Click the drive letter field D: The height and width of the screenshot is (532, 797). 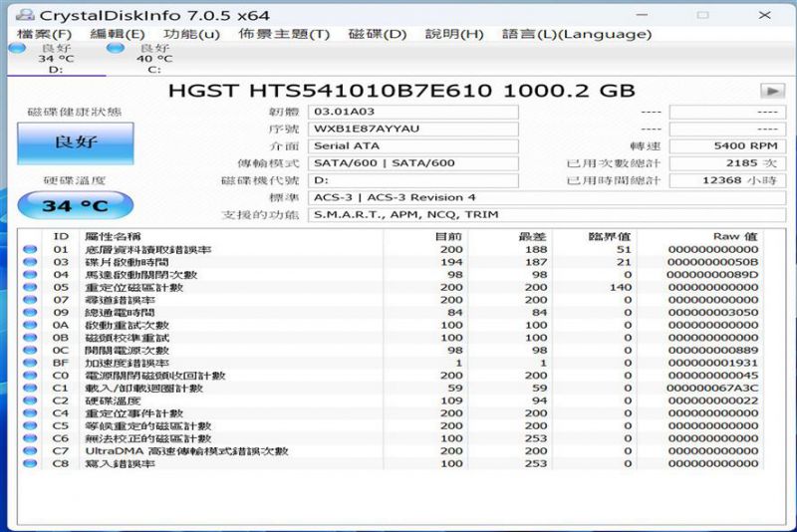pyautogui.click(x=412, y=180)
